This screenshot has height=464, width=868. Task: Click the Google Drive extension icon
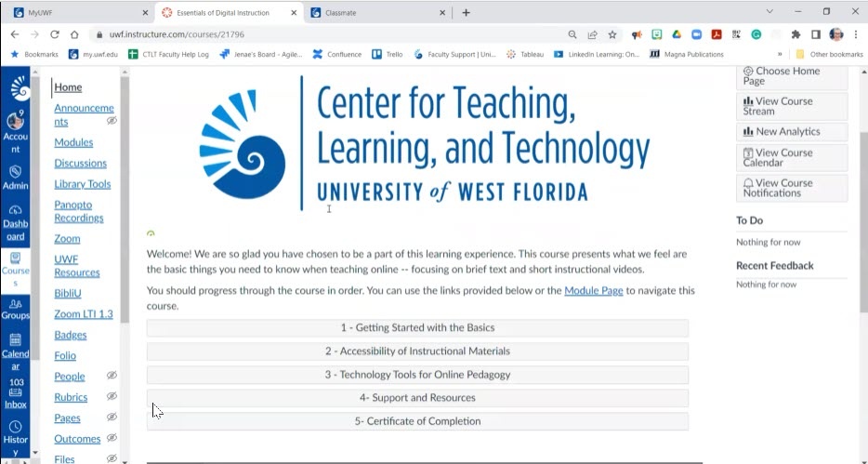point(677,34)
